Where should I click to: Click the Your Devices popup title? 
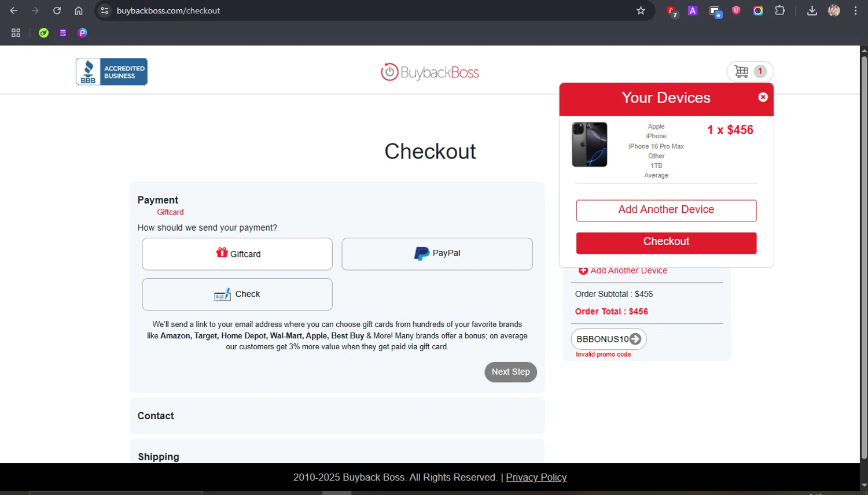click(666, 98)
